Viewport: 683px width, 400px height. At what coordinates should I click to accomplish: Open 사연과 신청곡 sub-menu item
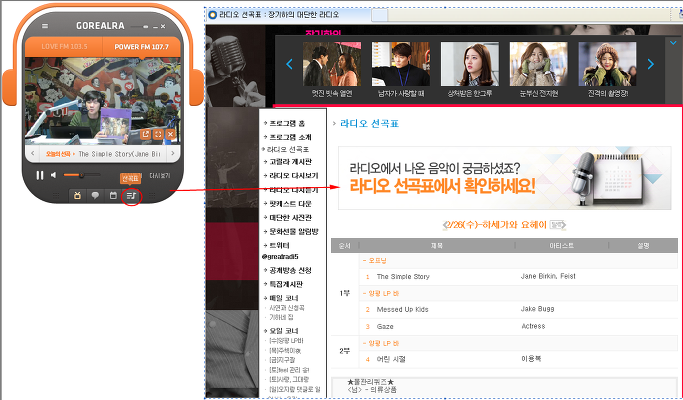(x=287, y=308)
